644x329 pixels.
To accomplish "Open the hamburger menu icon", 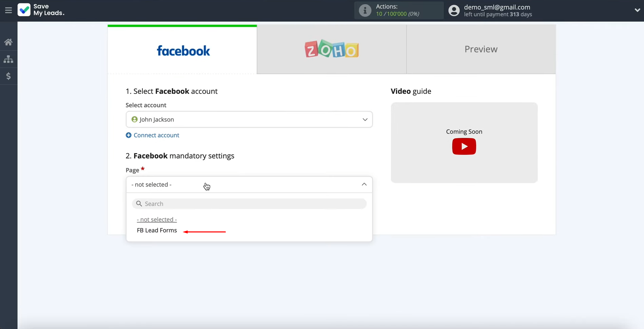I will 8,10.
